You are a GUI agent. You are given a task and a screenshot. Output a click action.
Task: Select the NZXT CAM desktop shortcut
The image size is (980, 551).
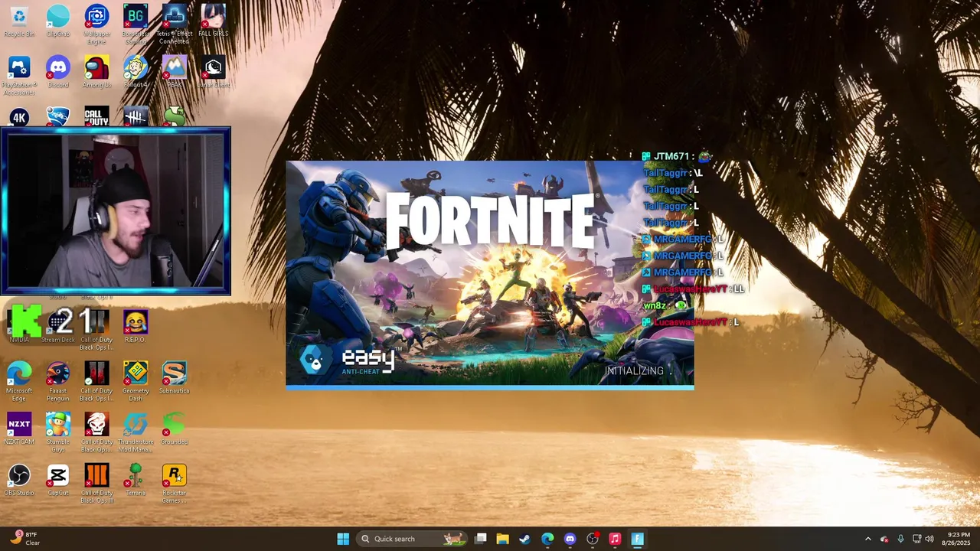pos(19,429)
